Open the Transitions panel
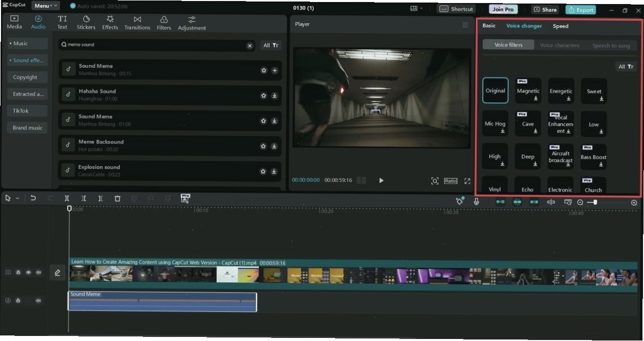 tap(137, 23)
